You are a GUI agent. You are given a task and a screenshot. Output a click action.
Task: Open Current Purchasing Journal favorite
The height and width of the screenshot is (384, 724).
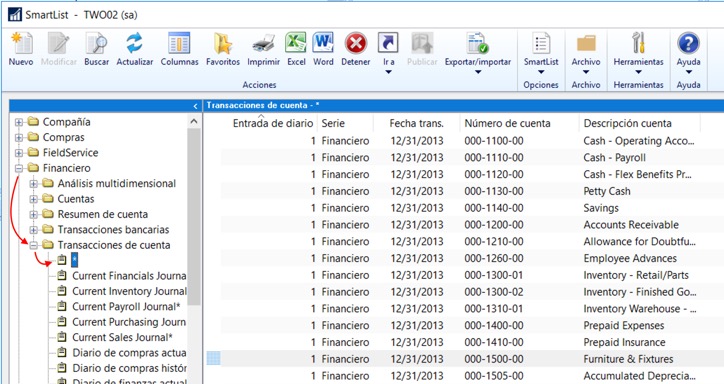pos(129,322)
